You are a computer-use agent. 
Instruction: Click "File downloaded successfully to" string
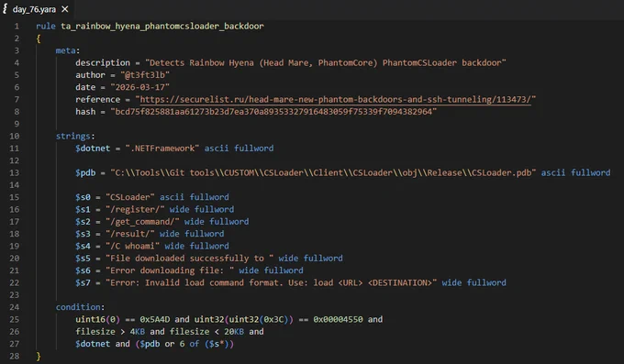pyautogui.click(x=189, y=259)
